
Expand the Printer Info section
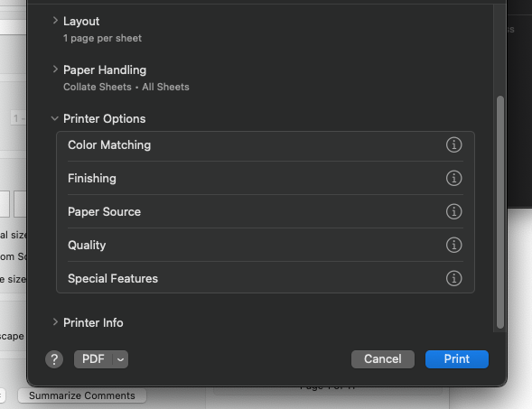55,322
